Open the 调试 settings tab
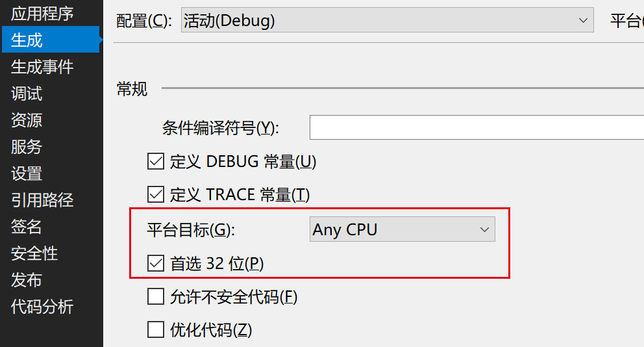The image size is (644, 347). click(27, 94)
